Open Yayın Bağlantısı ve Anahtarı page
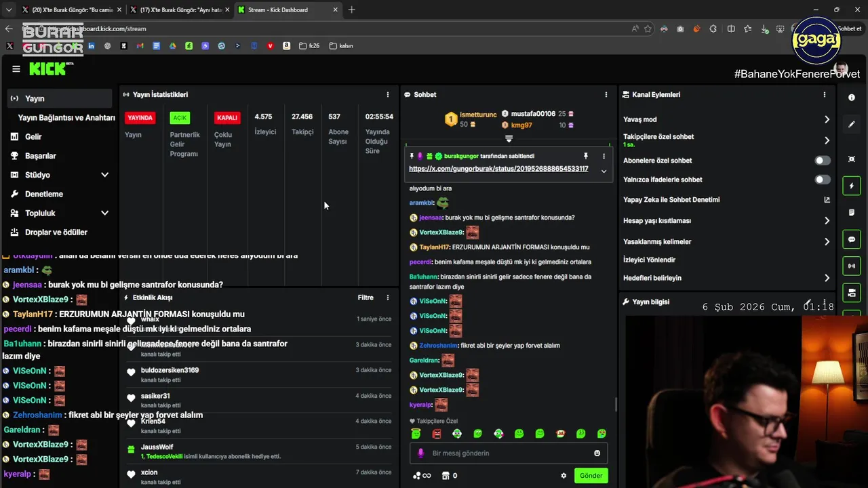The height and width of the screenshot is (488, 868). pyautogui.click(x=66, y=117)
